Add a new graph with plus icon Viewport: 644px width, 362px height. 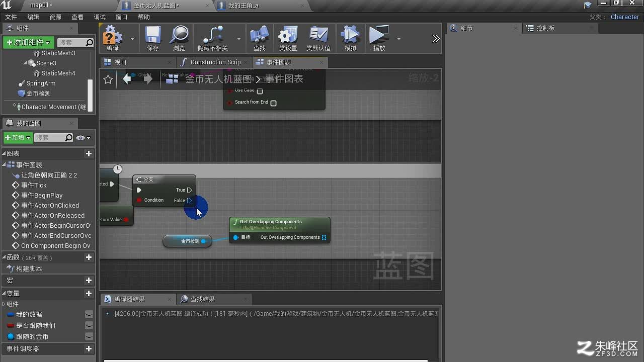click(89, 154)
